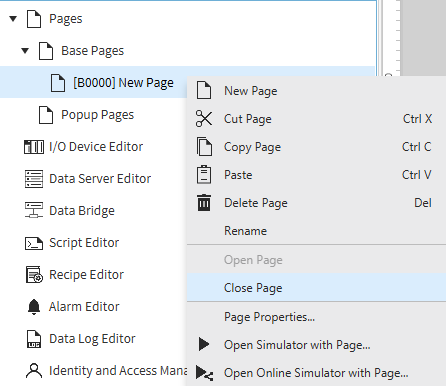Click the play icon for Open Simulator
Image resolution: width=446 pixels, height=386 pixels.
(204, 344)
